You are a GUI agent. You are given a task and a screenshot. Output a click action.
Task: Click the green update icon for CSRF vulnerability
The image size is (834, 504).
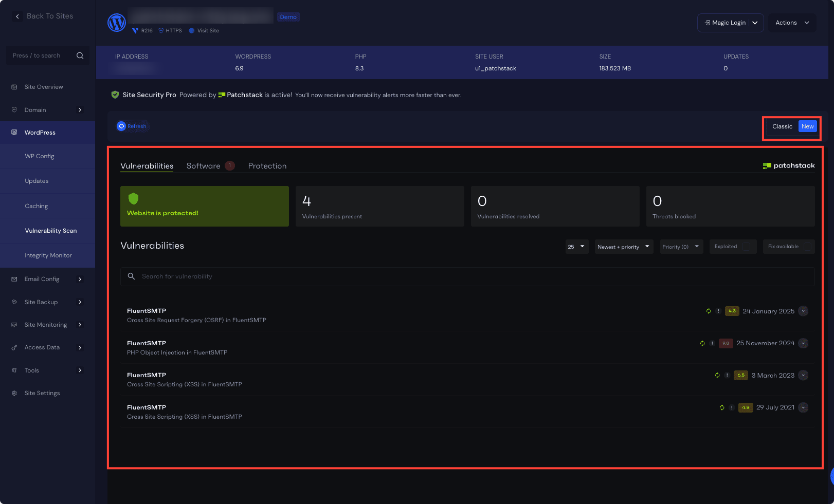(709, 311)
